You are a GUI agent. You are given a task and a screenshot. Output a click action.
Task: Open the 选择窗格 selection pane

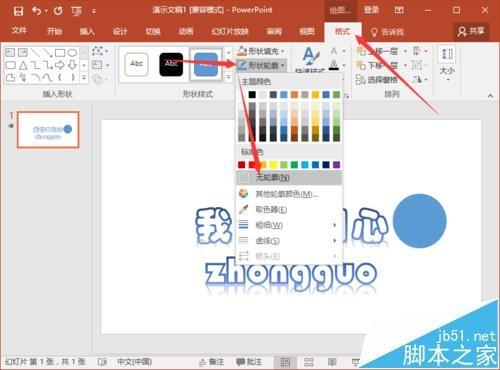point(377,79)
